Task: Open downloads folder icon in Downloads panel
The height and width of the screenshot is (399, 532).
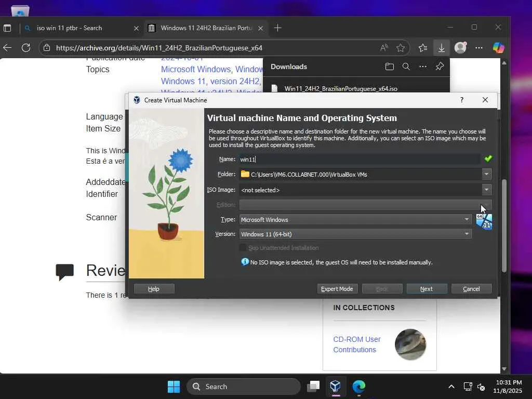Action: coord(390,66)
